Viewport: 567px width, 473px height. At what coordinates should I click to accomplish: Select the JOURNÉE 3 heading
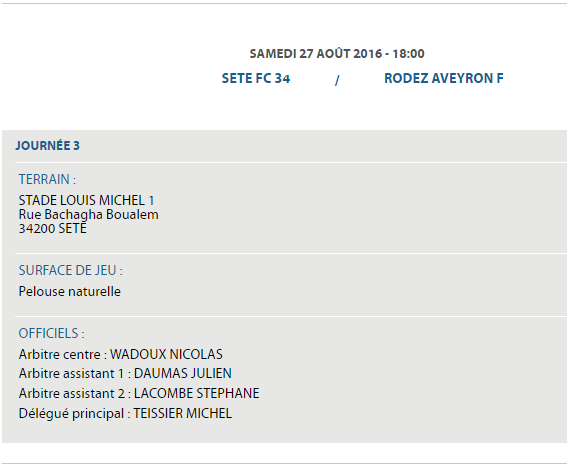(47, 146)
